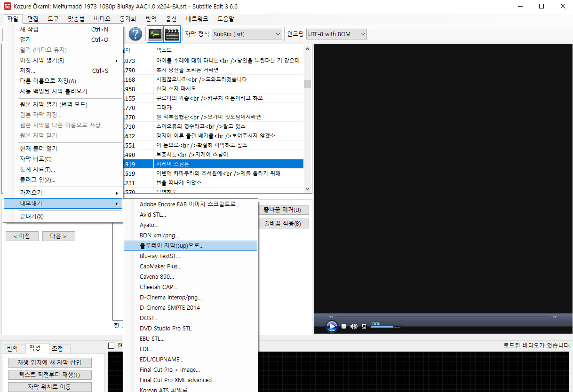Choose 플러그 인(P)...

[63, 180]
